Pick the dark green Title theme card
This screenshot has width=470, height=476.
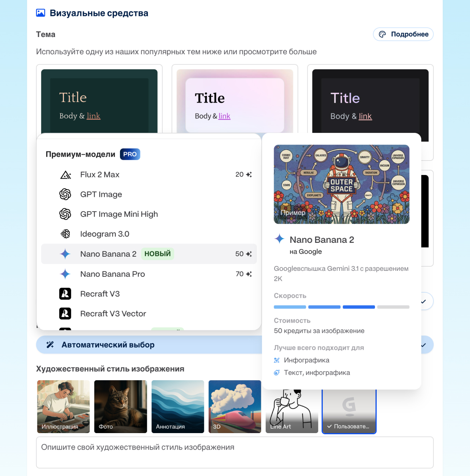point(99,101)
